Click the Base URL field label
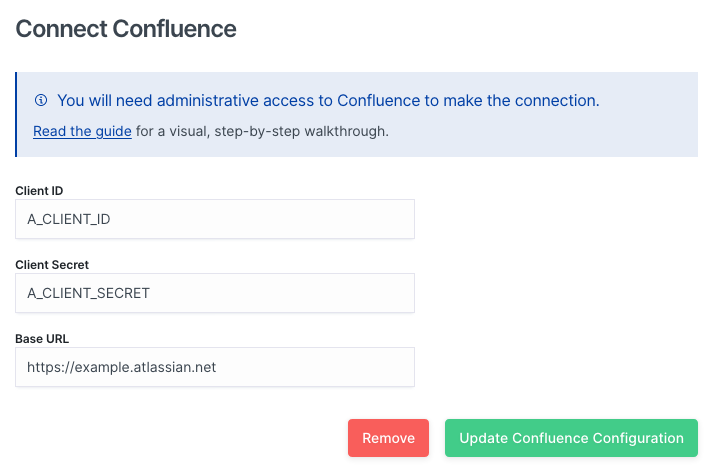This screenshot has width=711, height=476. (x=42, y=339)
